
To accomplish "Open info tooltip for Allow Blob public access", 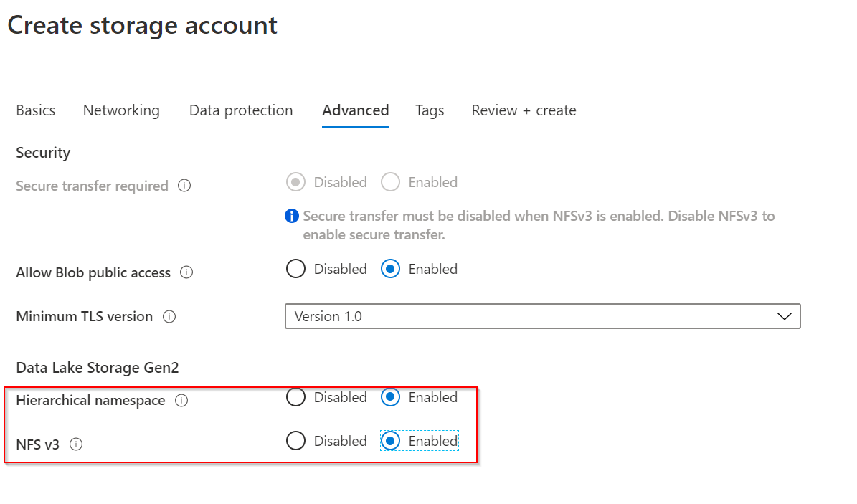I will point(186,272).
